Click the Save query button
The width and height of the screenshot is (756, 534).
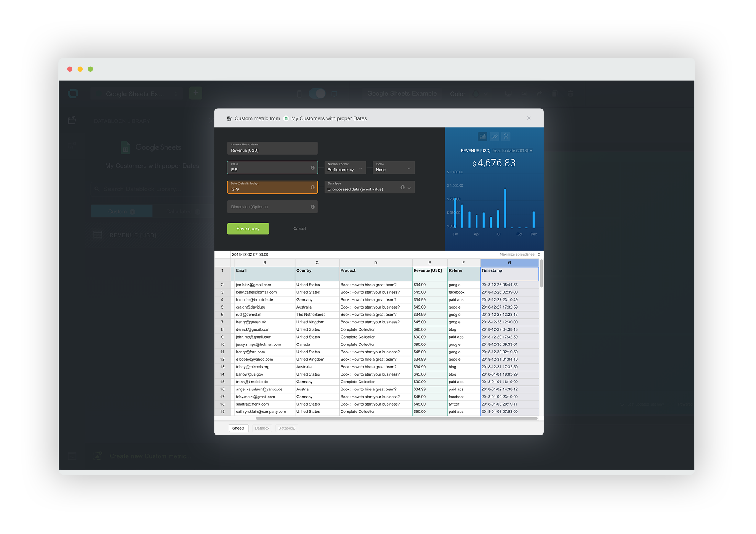[248, 229]
